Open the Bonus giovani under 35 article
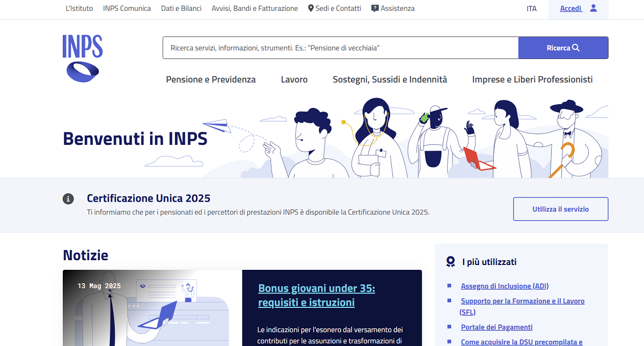 (316, 295)
